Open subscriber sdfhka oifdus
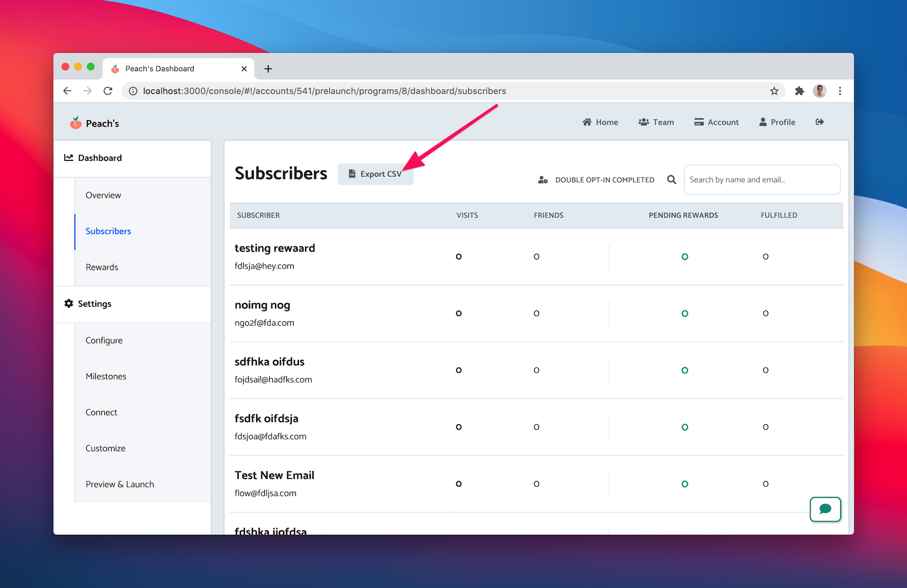 [x=270, y=361]
